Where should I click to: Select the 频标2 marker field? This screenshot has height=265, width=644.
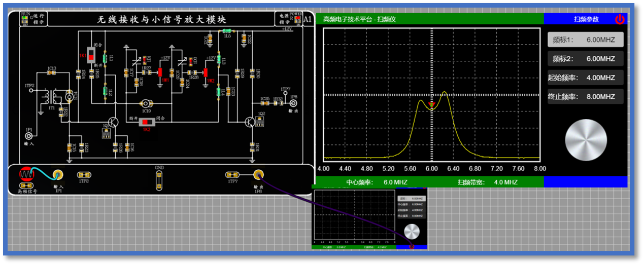coord(585,58)
